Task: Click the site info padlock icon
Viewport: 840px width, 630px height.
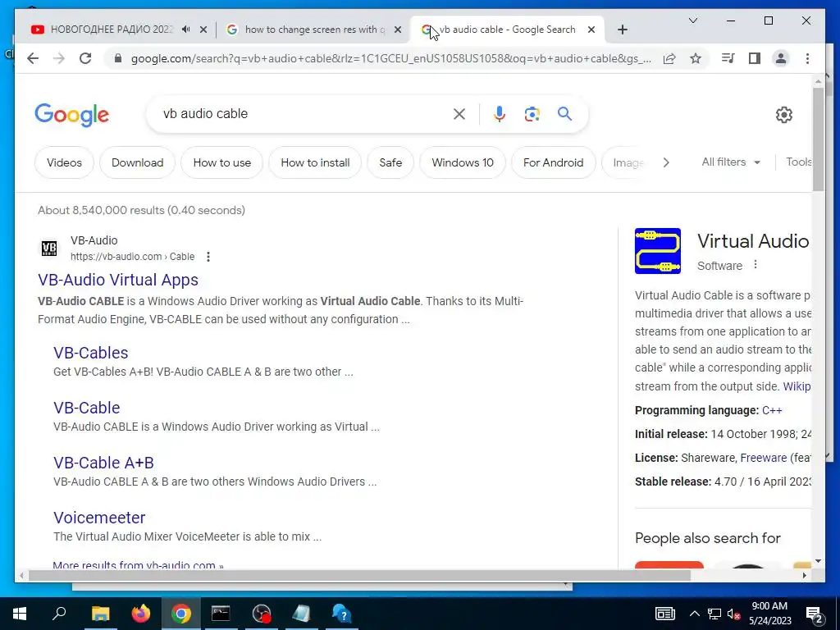Action: [x=118, y=58]
